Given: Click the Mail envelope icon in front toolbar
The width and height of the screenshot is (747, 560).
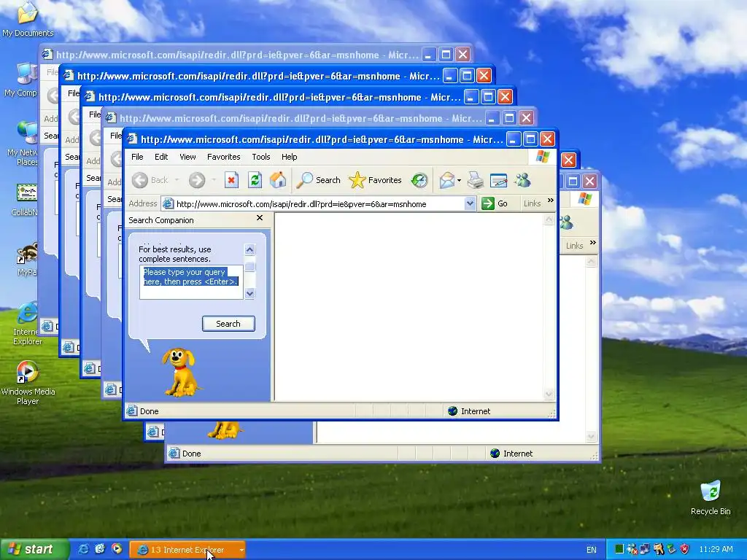Looking at the screenshot, I should 447,180.
